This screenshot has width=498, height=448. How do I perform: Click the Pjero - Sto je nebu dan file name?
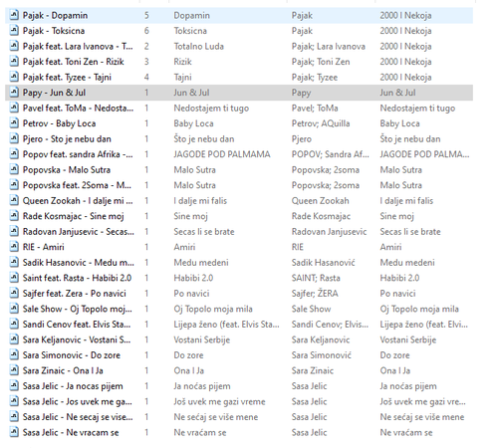pyautogui.click(x=67, y=139)
